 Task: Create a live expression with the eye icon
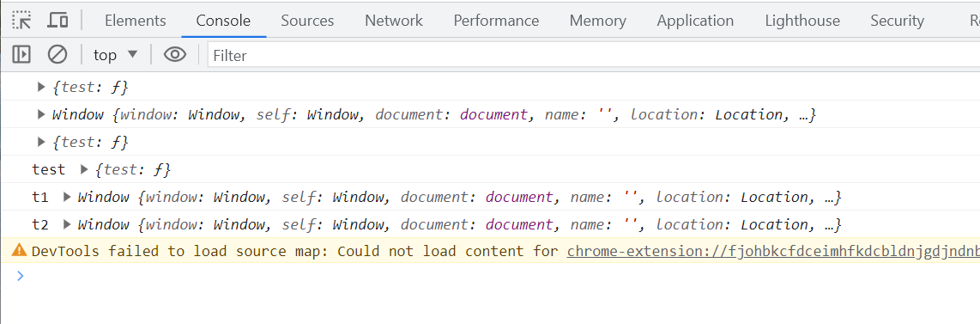(x=175, y=55)
